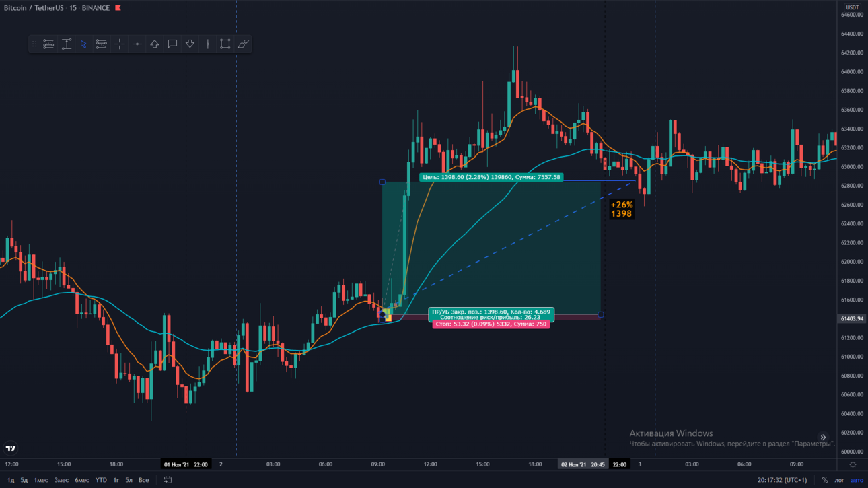Add an arrow up mark
Image resolution: width=868 pixels, height=488 pixels.
click(155, 44)
